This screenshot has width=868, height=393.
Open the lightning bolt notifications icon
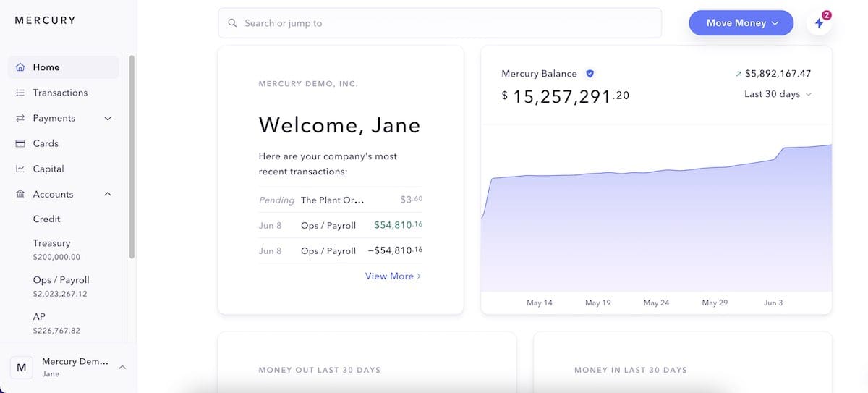pos(820,23)
